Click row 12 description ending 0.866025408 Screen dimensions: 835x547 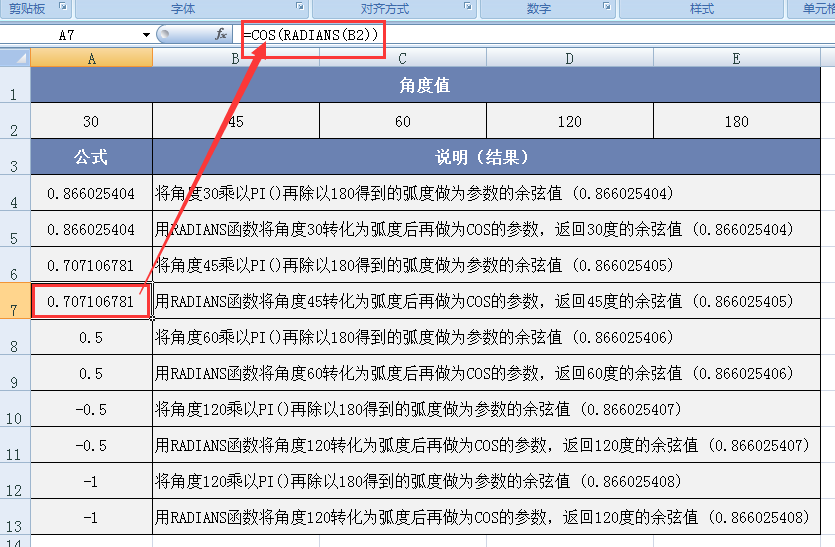(486, 481)
